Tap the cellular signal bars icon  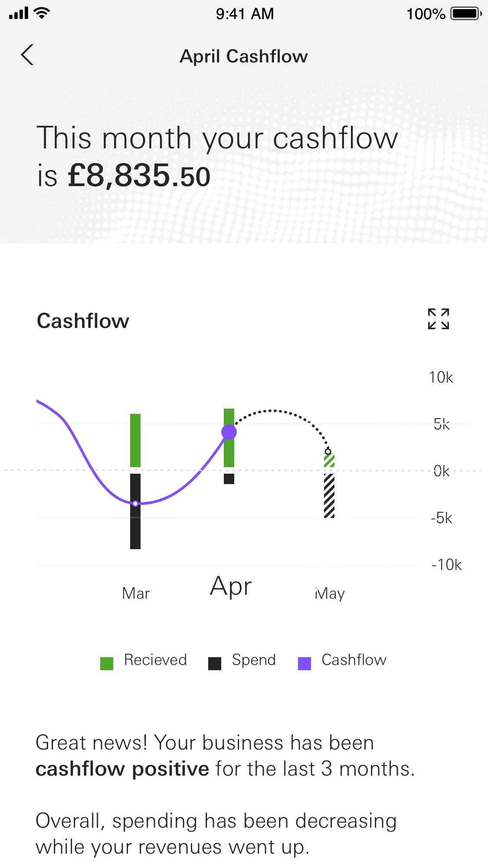[x=19, y=13]
